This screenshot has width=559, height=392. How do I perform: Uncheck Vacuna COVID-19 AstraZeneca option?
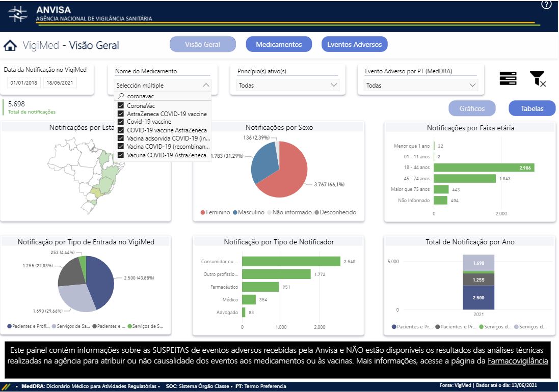pos(120,155)
